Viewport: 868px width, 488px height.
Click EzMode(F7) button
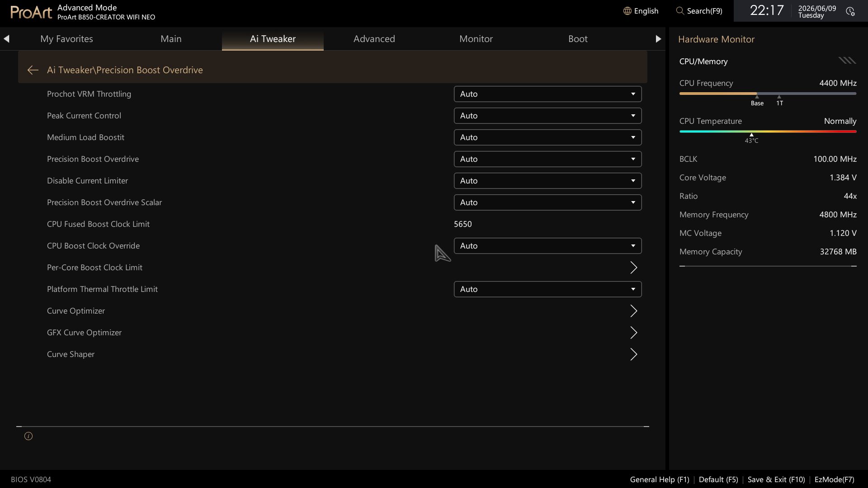coord(834,479)
